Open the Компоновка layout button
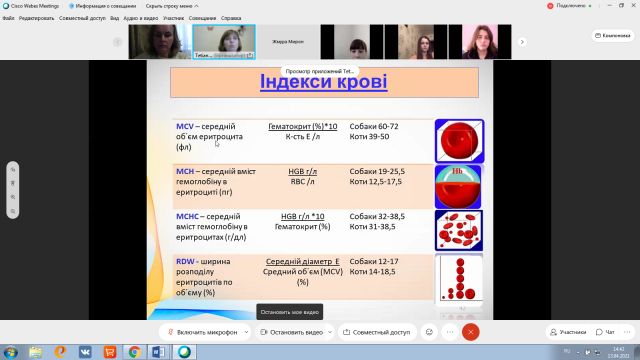 [x=613, y=36]
